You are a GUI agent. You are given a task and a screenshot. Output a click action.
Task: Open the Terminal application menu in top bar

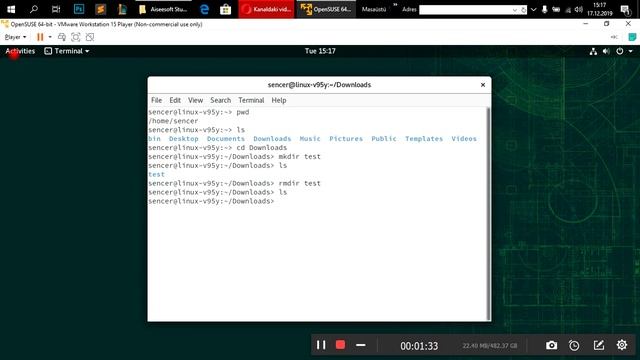tap(67, 51)
